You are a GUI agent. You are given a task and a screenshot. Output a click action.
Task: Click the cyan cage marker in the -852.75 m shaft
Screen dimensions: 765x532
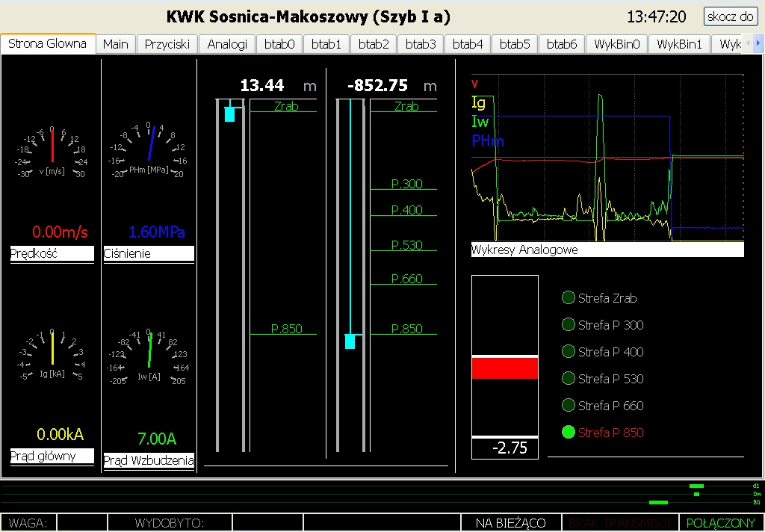(x=350, y=341)
